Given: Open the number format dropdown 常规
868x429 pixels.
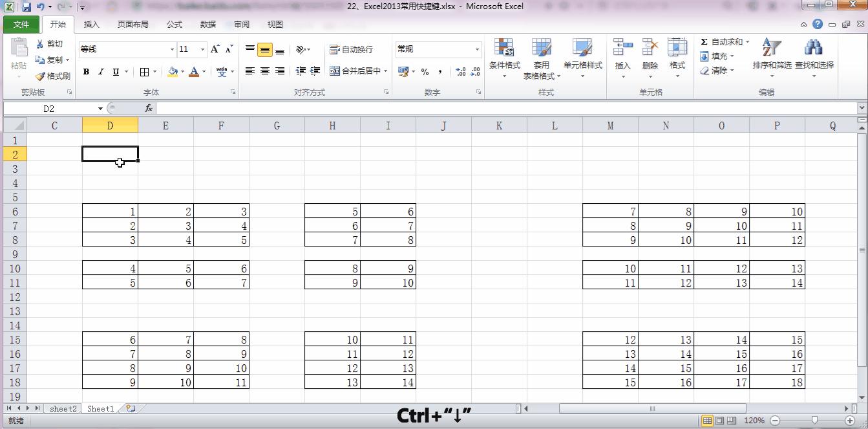Looking at the screenshot, I should point(478,49).
